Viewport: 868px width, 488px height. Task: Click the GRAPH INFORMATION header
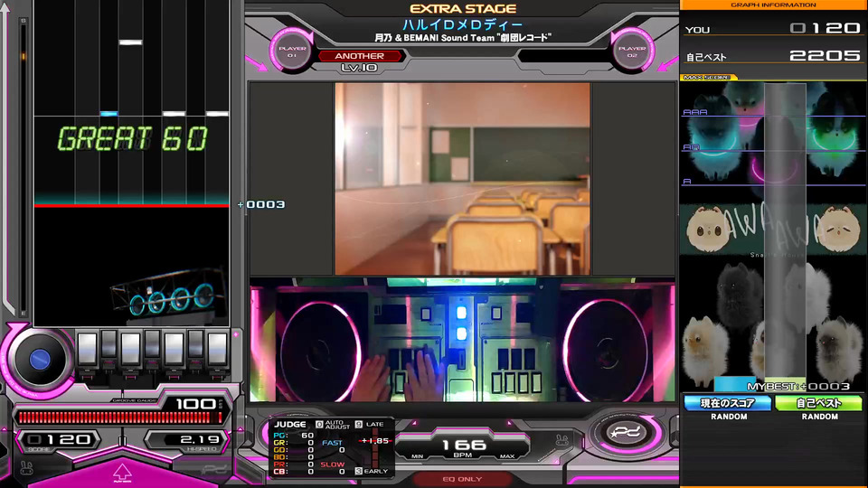point(773,5)
